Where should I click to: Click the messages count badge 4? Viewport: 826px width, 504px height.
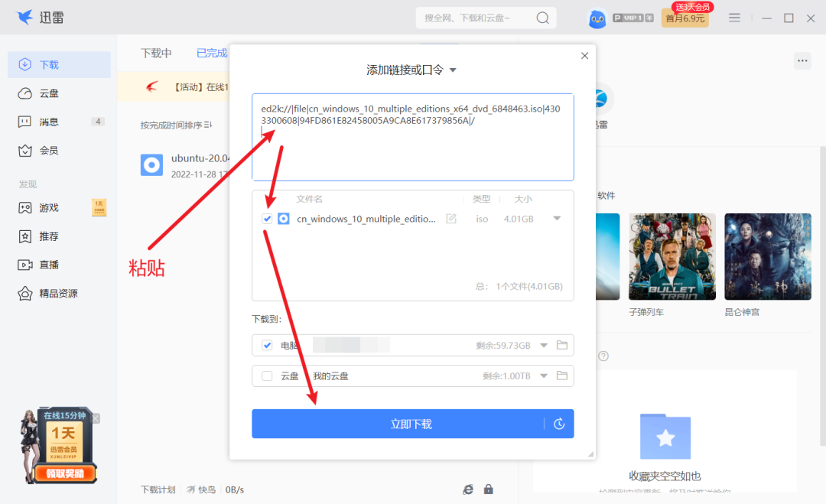pyautogui.click(x=97, y=122)
